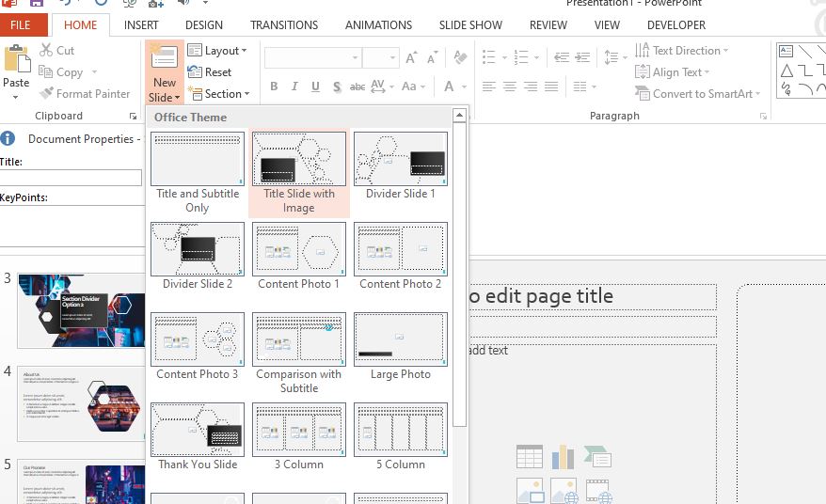Toggle bold formatting
The image size is (826, 504).
(274, 87)
